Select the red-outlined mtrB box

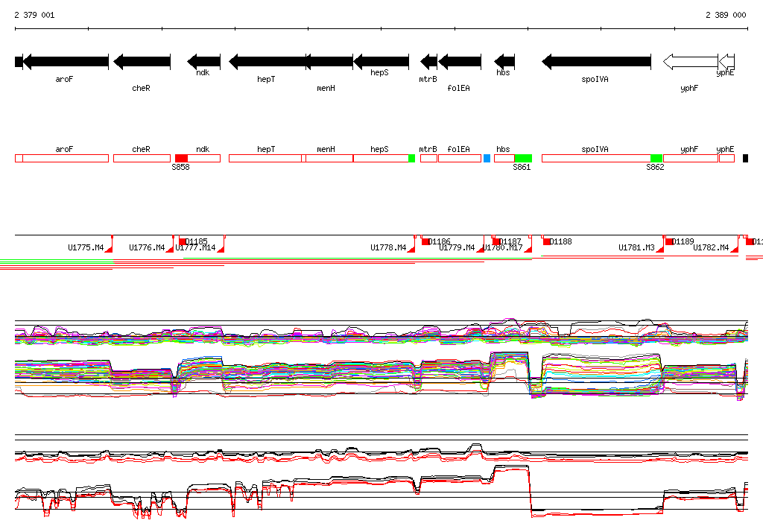(x=428, y=158)
